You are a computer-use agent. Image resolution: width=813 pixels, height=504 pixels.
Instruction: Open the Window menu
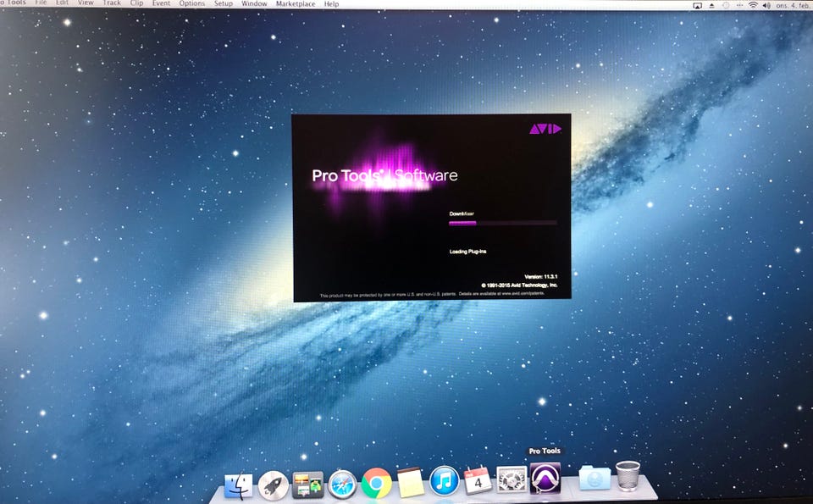[254, 3]
